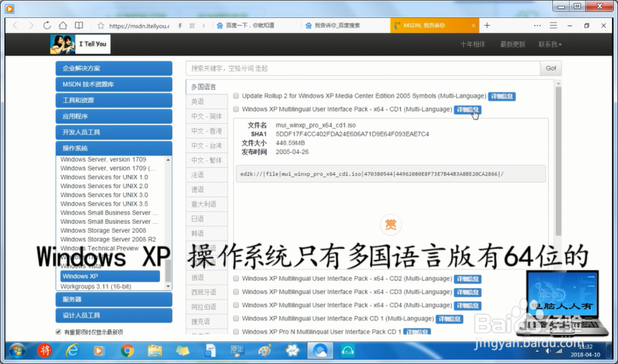Select 英语 language tab
The height and width of the screenshot is (364, 618).
(206, 101)
